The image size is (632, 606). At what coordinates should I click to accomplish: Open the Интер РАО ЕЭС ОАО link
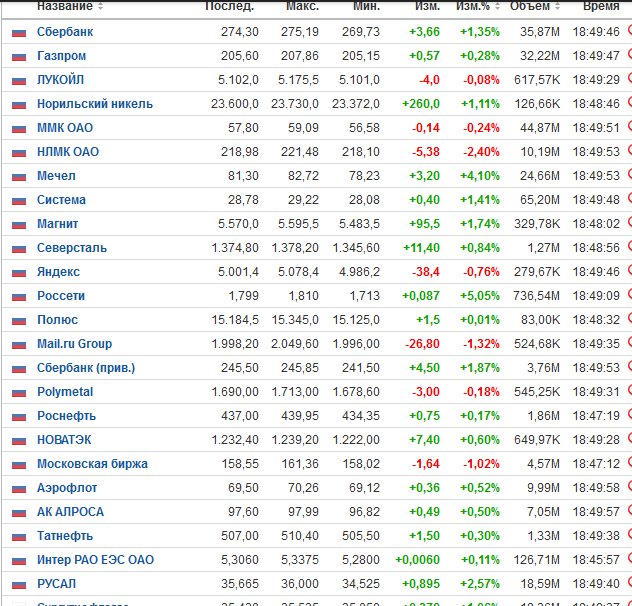tap(96, 560)
